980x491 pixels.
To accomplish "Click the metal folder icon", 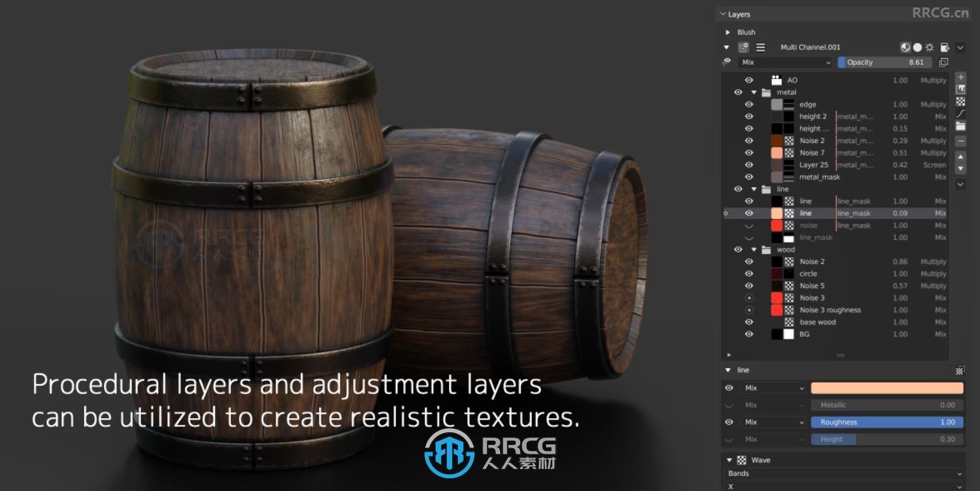I will coord(766,92).
